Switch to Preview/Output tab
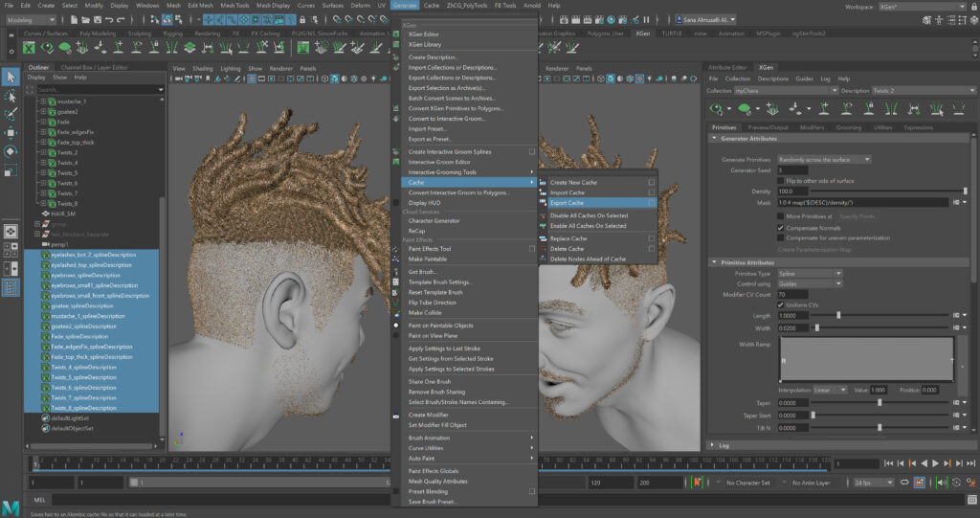980x518 pixels. 768,127
